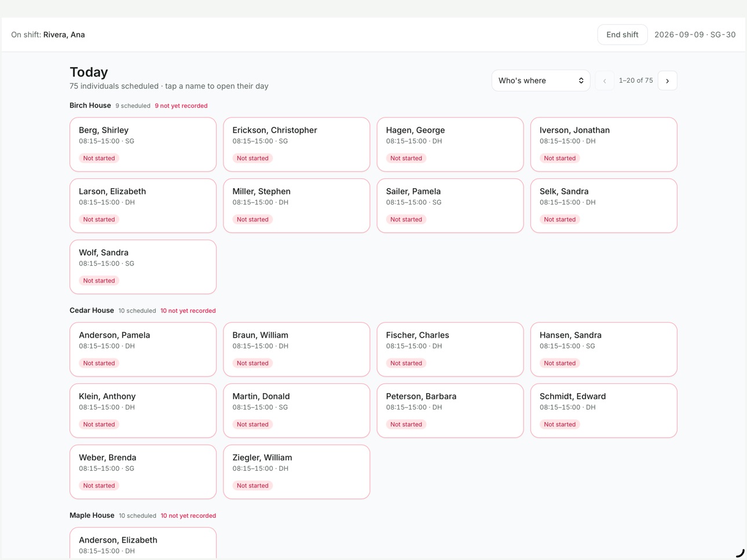Go to next page of individuals
Viewport: 747px width, 560px height.
667,80
